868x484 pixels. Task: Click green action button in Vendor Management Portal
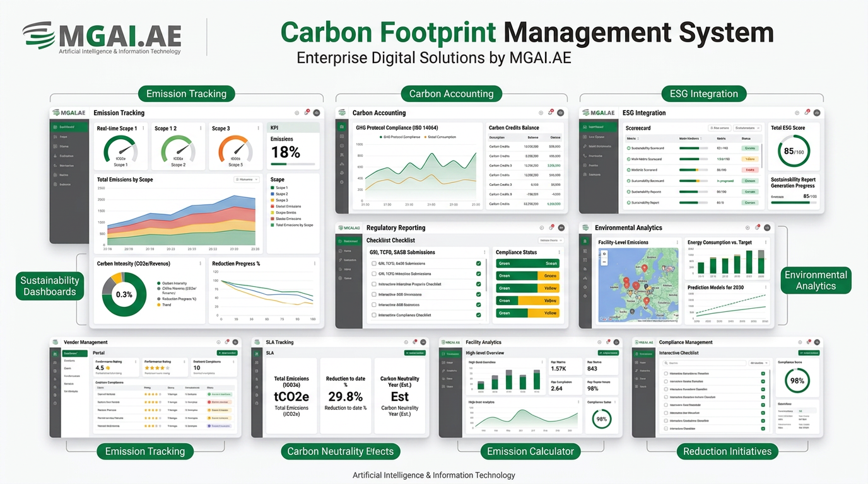[227, 353]
